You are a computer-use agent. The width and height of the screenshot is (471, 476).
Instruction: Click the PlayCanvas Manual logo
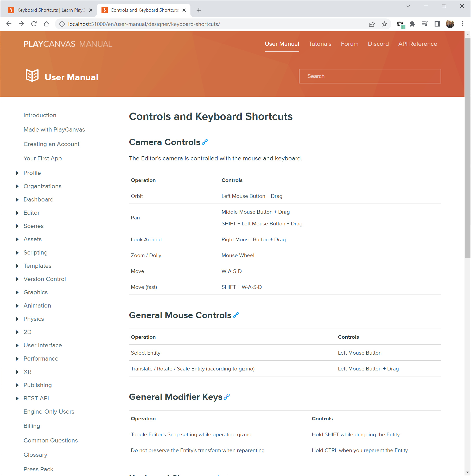click(x=68, y=44)
